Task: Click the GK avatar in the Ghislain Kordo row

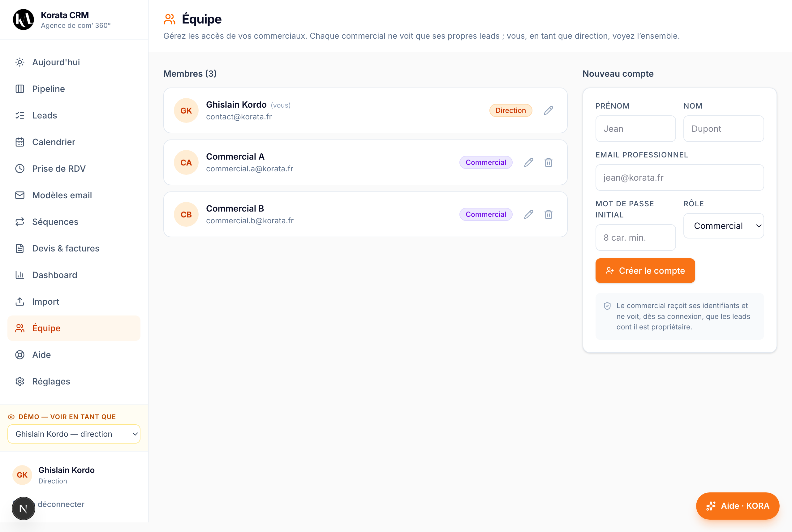Action: (186, 110)
